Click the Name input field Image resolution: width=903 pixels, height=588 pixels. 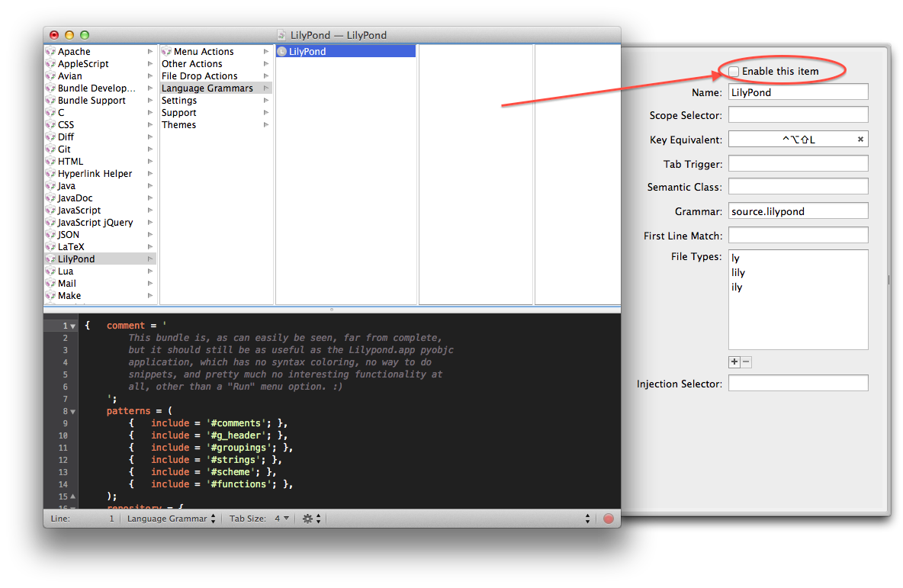[798, 92]
